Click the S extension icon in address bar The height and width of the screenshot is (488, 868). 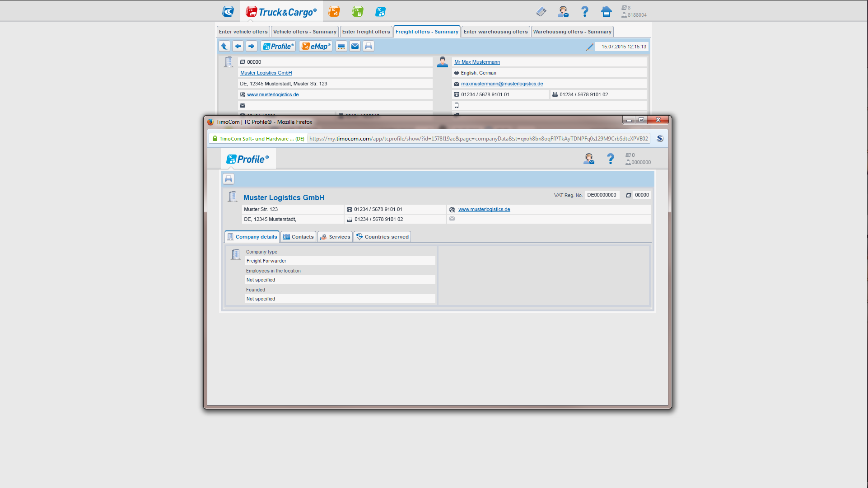pyautogui.click(x=660, y=139)
